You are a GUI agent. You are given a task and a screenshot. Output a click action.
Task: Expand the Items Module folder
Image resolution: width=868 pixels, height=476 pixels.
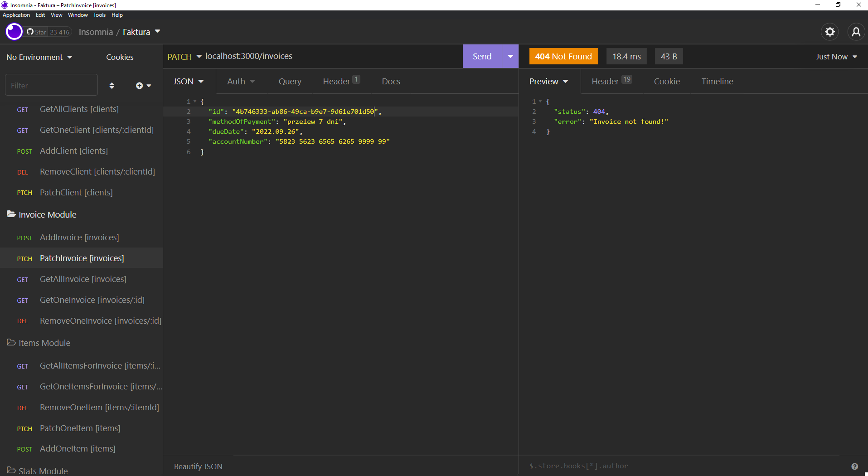(x=39, y=343)
